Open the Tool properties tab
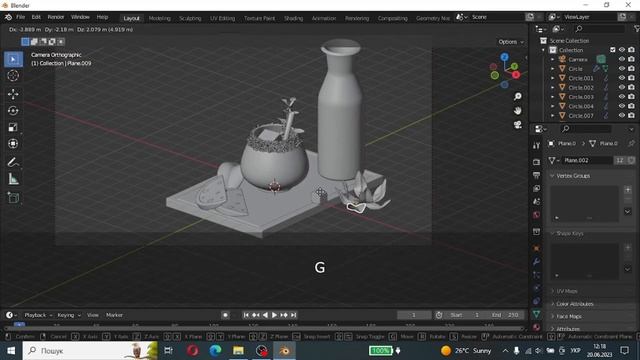 click(536, 146)
